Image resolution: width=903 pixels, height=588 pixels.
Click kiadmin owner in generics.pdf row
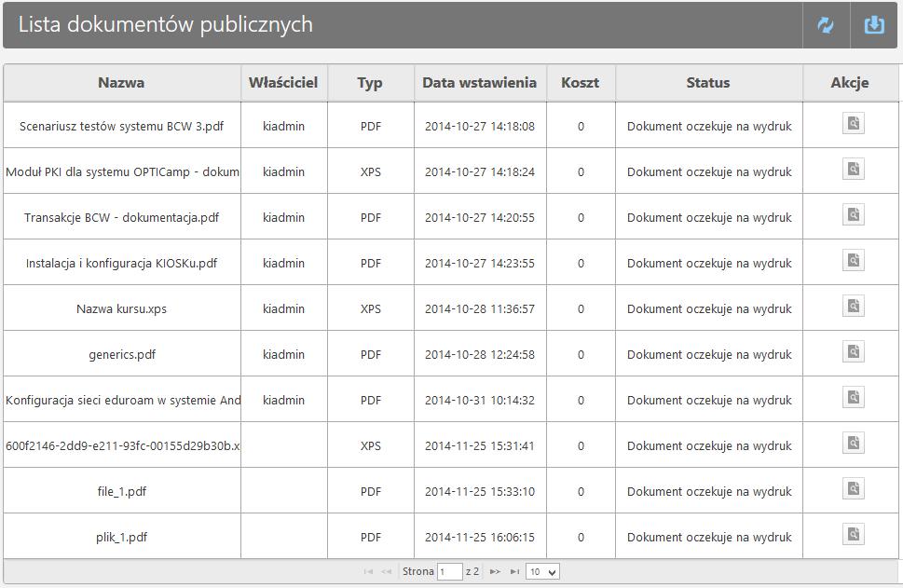(x=283, y=354)
